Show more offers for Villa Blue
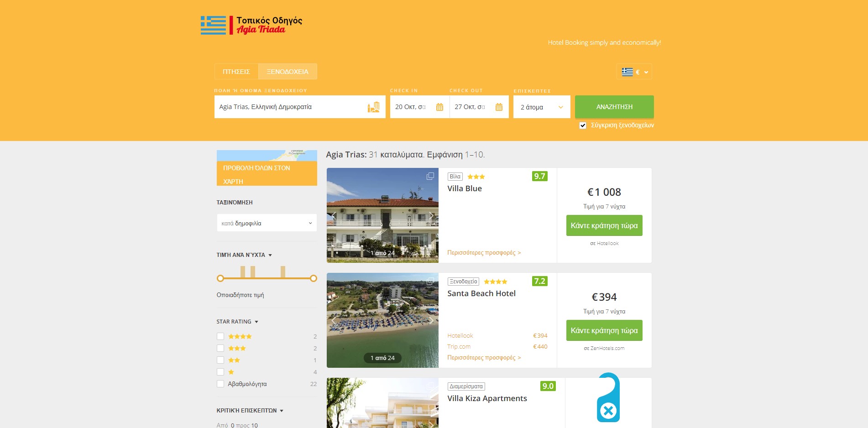This screenshot has height=428, width=868. coord(484,253)
